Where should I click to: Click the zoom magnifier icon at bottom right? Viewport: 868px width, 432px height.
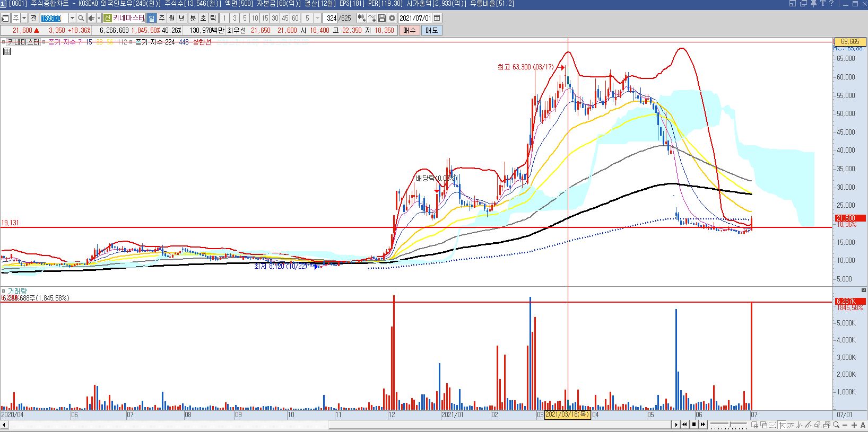(836, 425)
